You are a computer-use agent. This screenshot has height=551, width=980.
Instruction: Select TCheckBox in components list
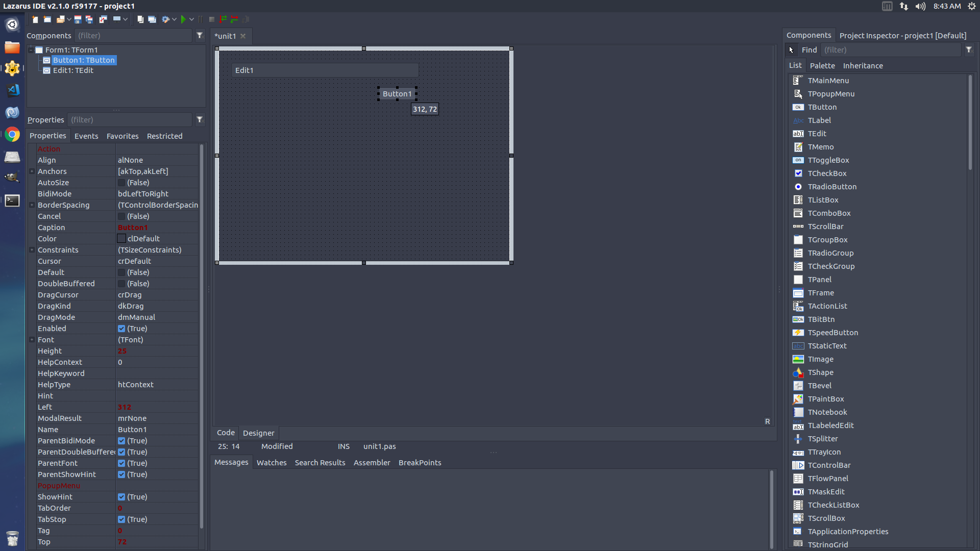pyautogui.click(x=826, y=173)
